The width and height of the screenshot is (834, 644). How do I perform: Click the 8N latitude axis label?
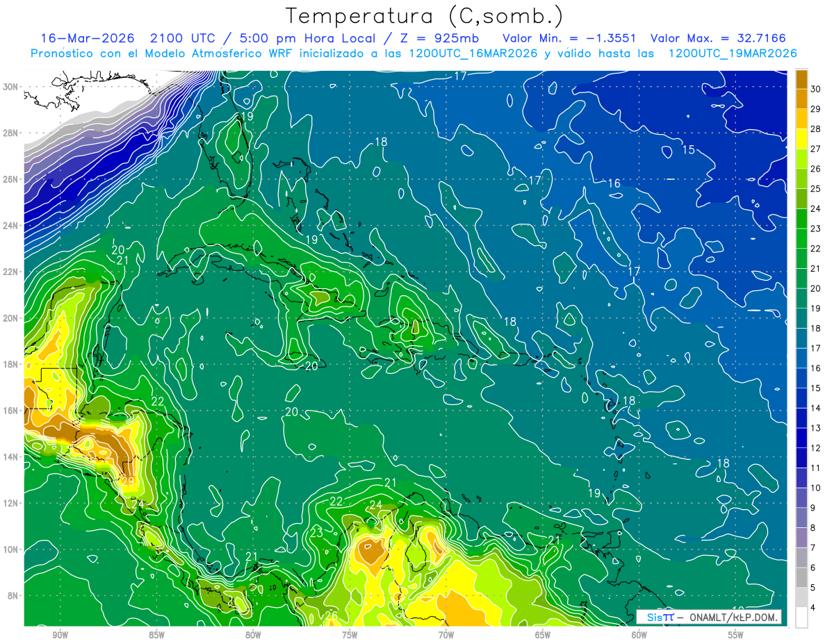tap(14, 595)
